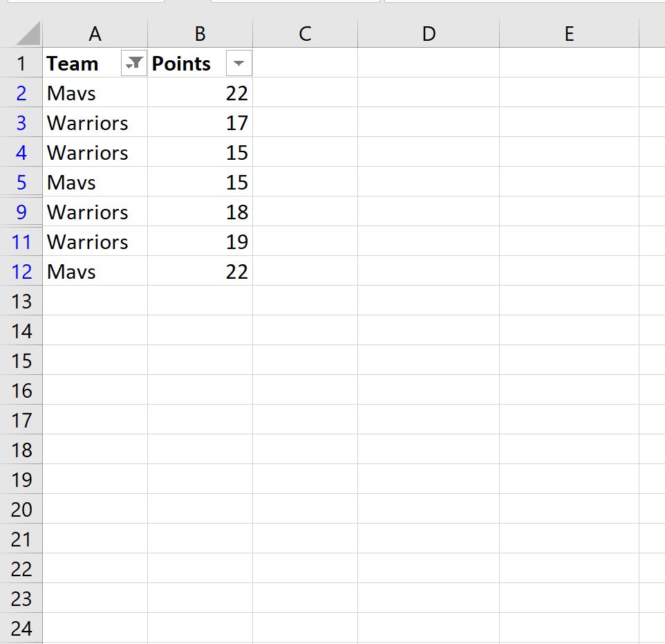Screen dimensions: 665x644
Task: Select the Mavs cell in row 12
Action: [x=95, y=271]
